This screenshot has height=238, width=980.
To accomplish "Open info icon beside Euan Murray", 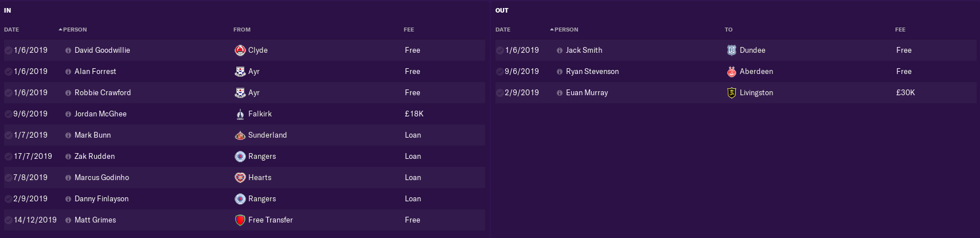I will (x=560, y=93).
